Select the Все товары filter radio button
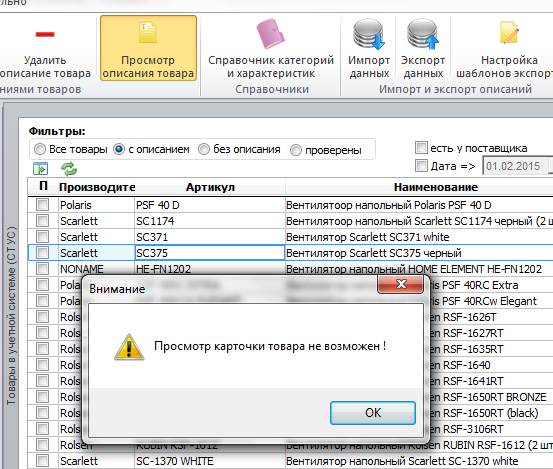Image resolution: width=553 pixels, height=469 pixels. [40, 149]
